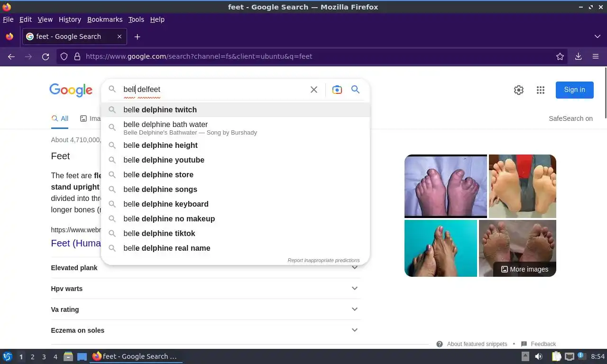This screenshot has width=607, height=364.
Task: Open the Firefox hamburger application menu
Action: click(x=596, y=56)
